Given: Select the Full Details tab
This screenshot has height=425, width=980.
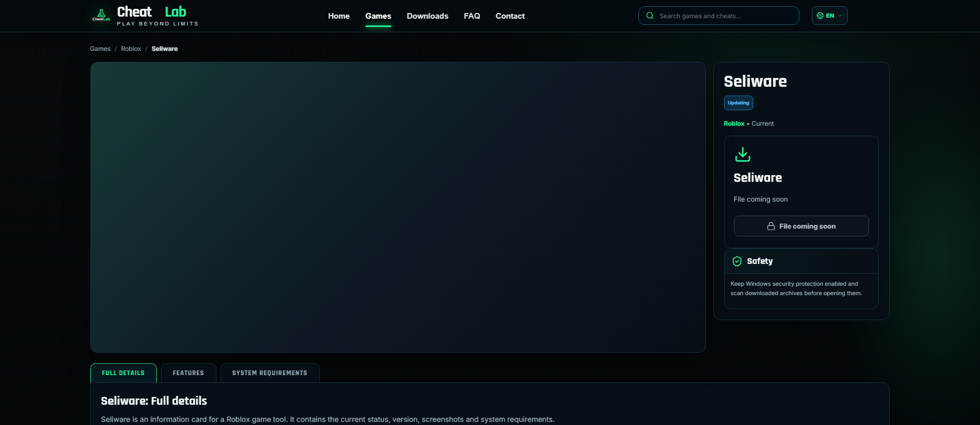Looking at the screenshot, I should [x=124, y=373].
